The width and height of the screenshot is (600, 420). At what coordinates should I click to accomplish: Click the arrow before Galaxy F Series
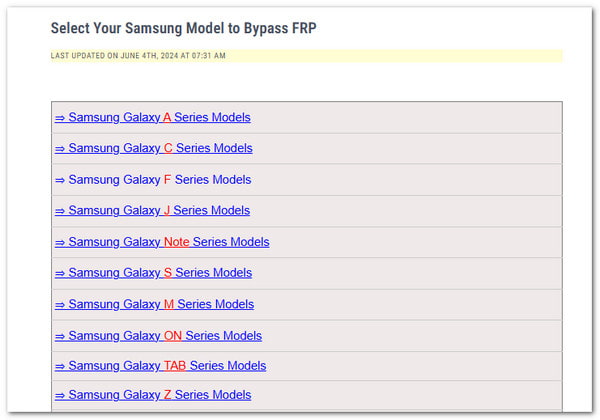tap(60, 181)
